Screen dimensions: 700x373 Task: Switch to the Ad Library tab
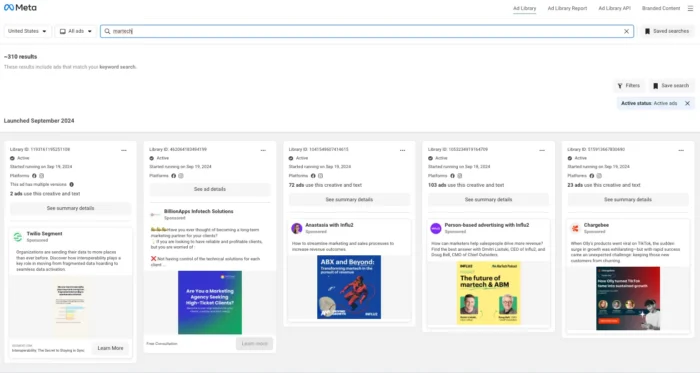525,8
